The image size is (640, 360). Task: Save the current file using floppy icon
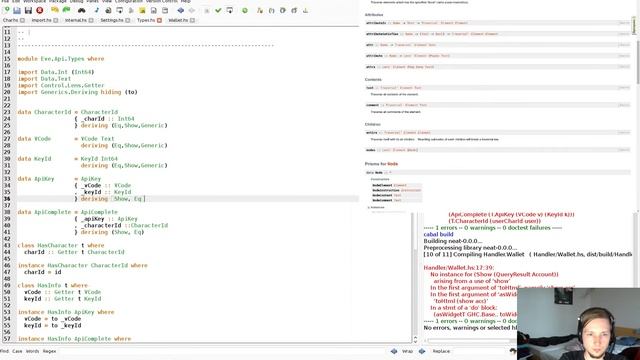coord(28,10)
